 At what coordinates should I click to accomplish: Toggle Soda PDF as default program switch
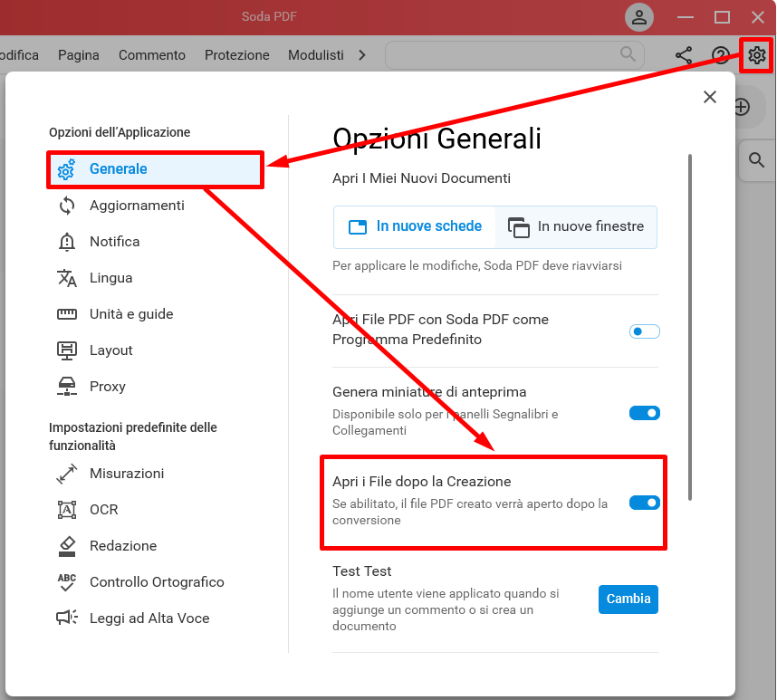[644, 331]
